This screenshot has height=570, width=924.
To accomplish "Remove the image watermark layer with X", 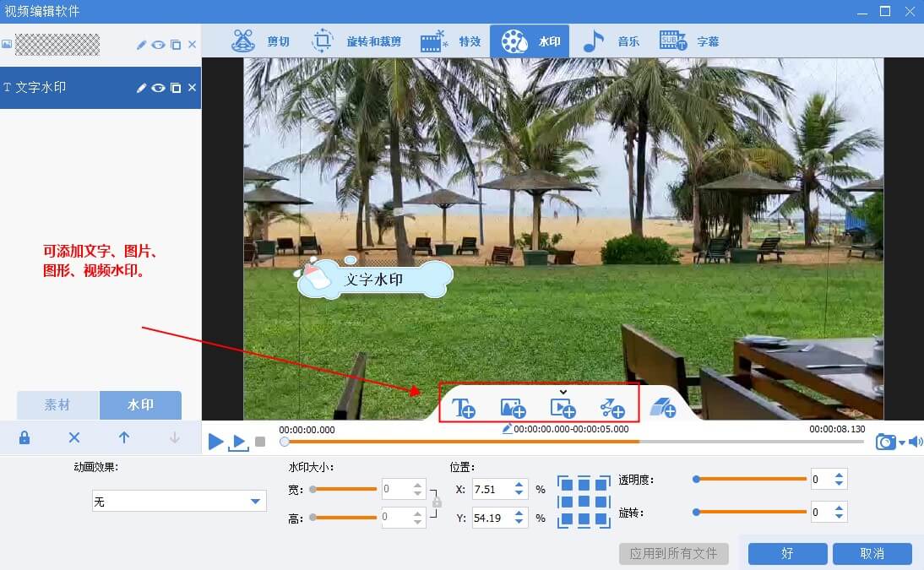I will point(192,45).
